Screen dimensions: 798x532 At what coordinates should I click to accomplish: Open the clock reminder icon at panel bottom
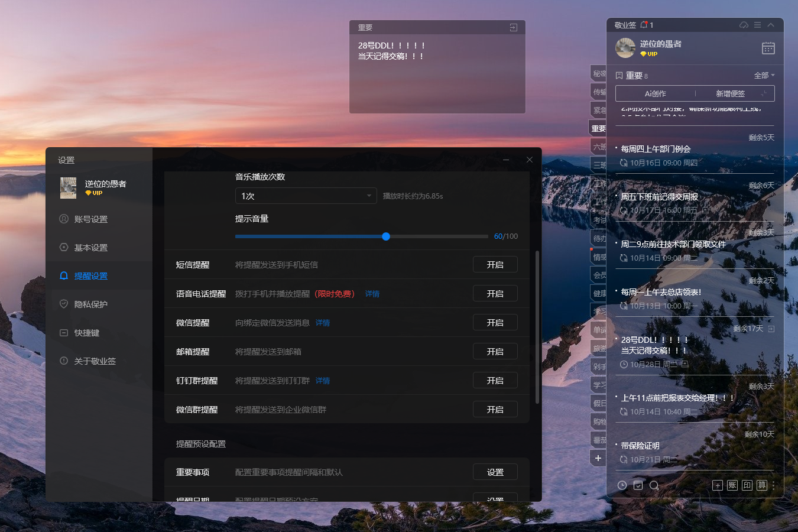622,485
